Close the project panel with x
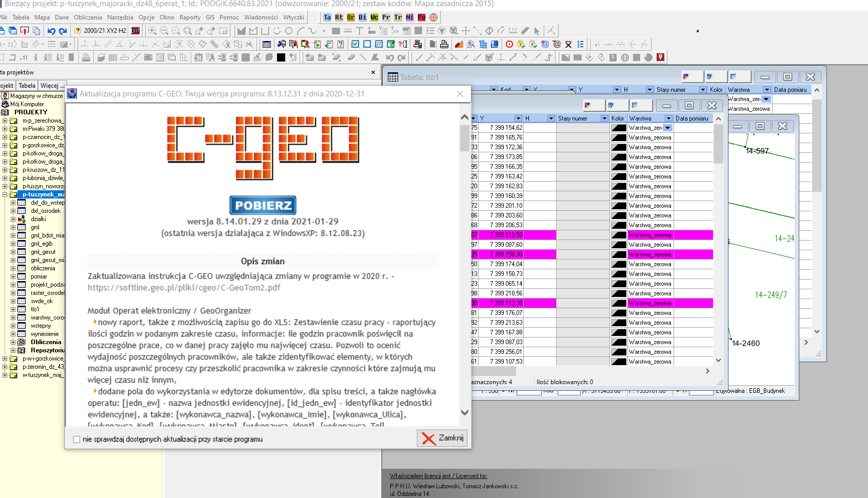 coord(373,72)
